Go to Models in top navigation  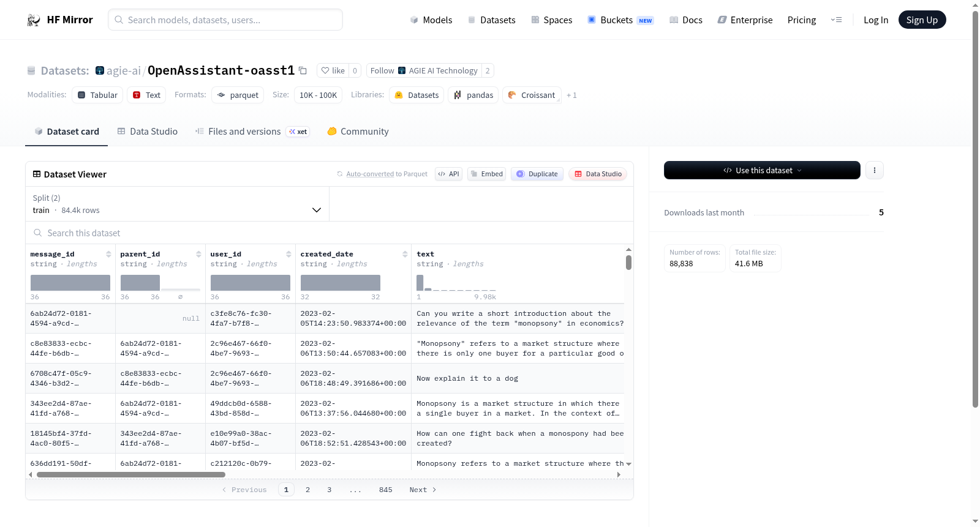[x=431, y=20]
